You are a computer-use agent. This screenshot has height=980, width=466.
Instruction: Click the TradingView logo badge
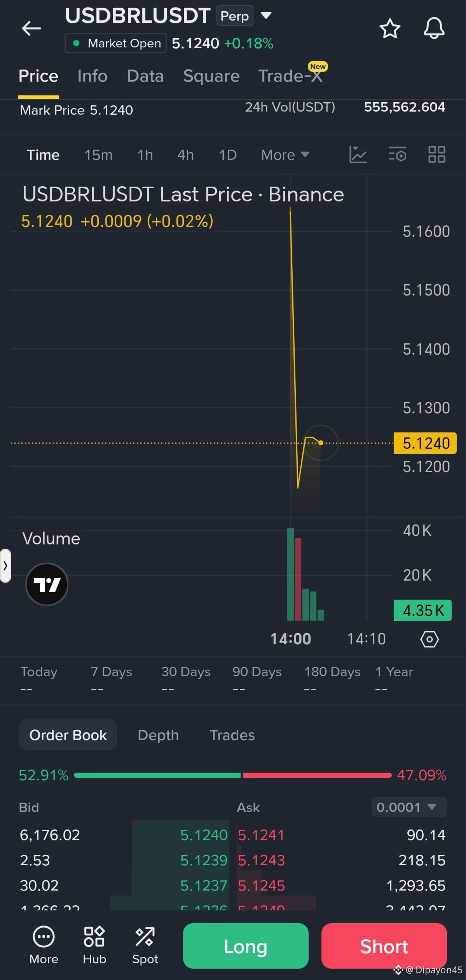(x=47, y=584)
